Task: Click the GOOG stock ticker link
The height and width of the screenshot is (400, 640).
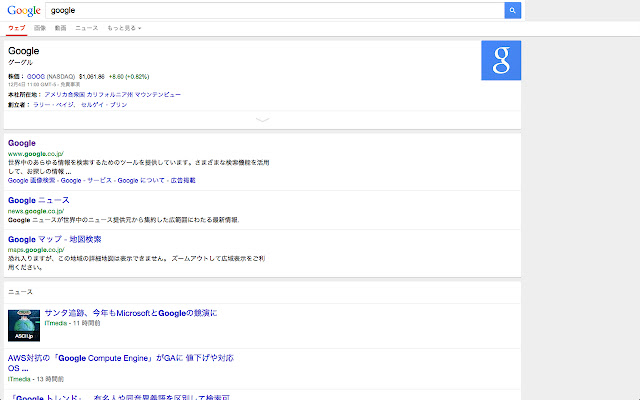Action: click(x=36, y=77)
